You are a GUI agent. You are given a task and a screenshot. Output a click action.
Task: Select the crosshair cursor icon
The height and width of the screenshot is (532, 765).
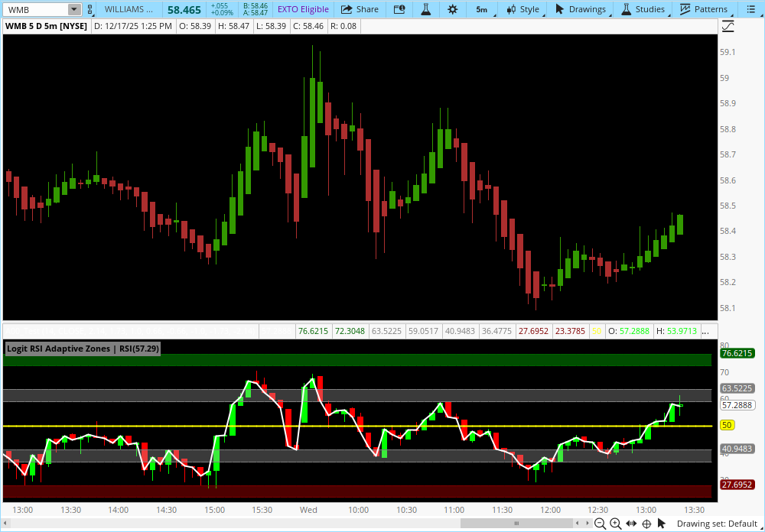[646, 524]
